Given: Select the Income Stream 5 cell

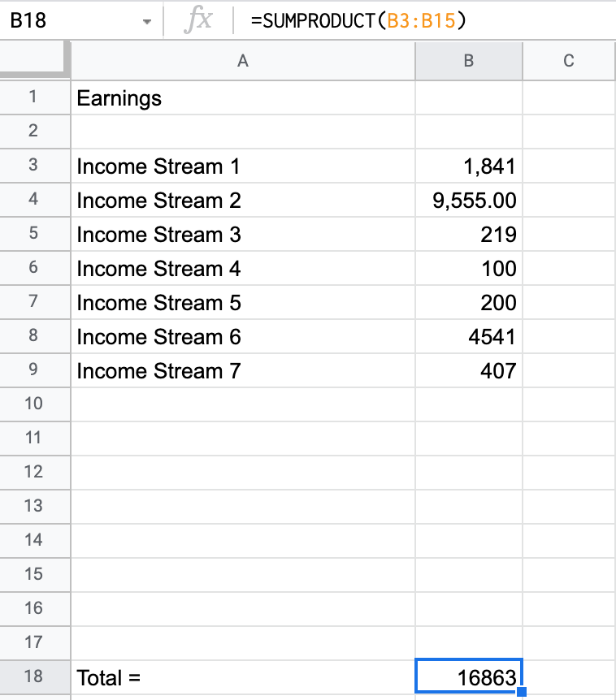Looking at the screenshot, I should pos(242,302).
